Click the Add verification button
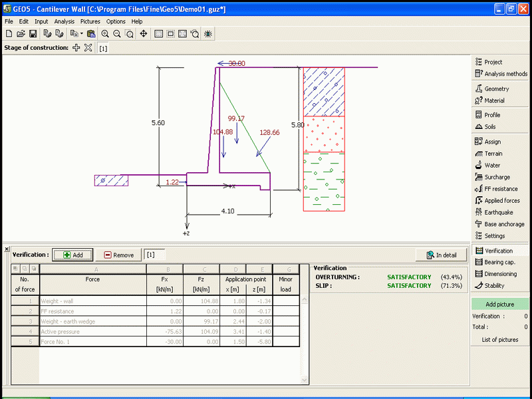Screen dimensions: 532x399 tap(73, 255)
